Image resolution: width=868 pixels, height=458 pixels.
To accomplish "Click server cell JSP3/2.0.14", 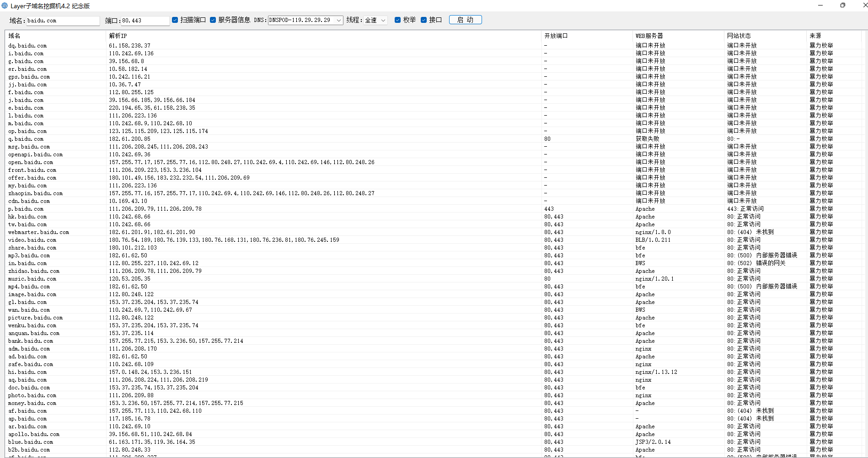I will [653, 442].
